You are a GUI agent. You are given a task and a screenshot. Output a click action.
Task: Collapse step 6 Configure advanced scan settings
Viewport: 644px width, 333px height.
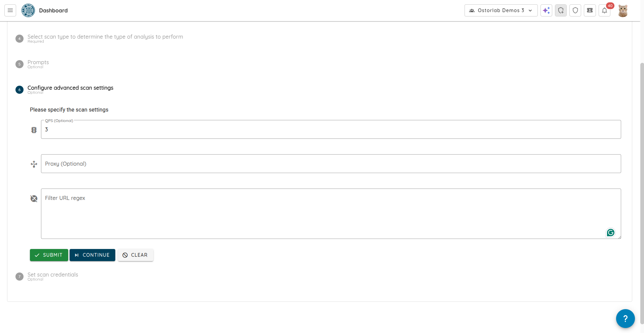(70, 88)
